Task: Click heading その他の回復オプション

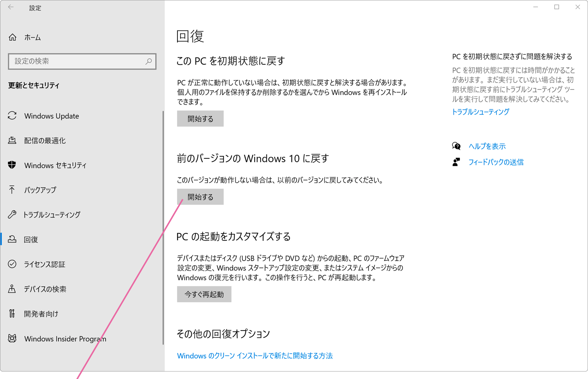Action: 223,334
